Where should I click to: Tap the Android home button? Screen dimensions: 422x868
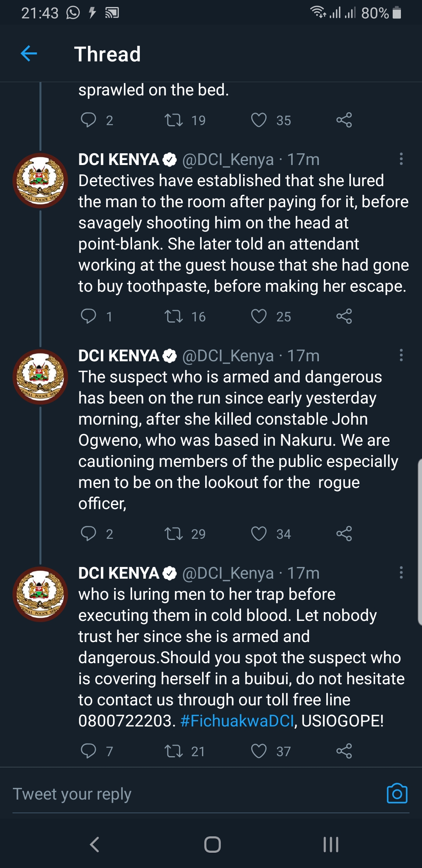[x=212, y=844]
